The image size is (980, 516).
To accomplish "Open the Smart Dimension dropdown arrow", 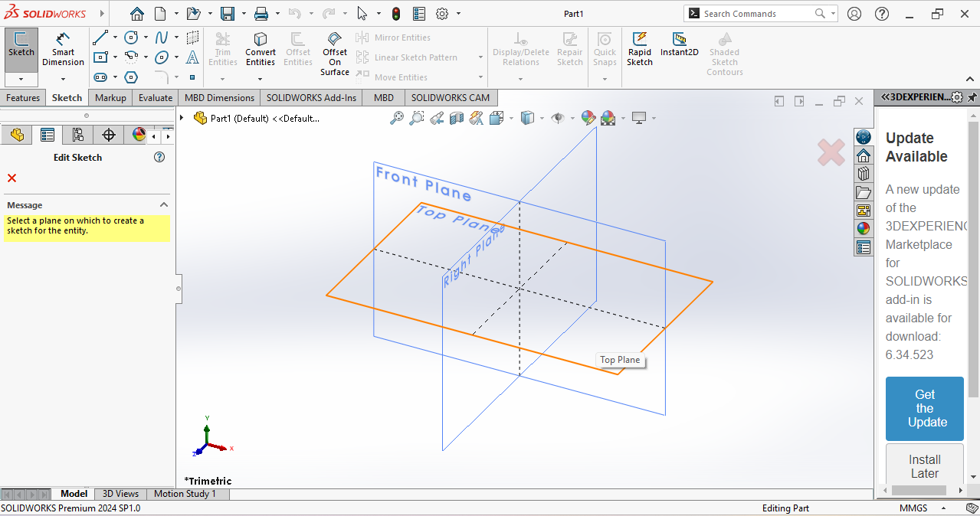I will tap(63, 79).
